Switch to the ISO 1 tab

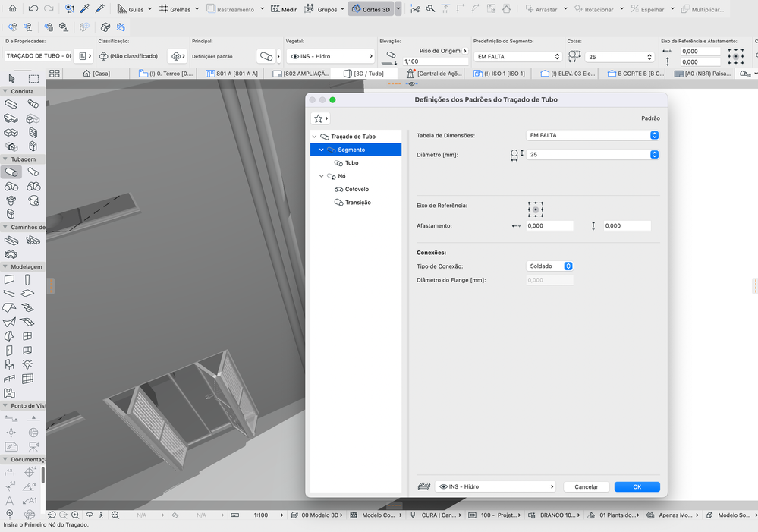[499, 74]
